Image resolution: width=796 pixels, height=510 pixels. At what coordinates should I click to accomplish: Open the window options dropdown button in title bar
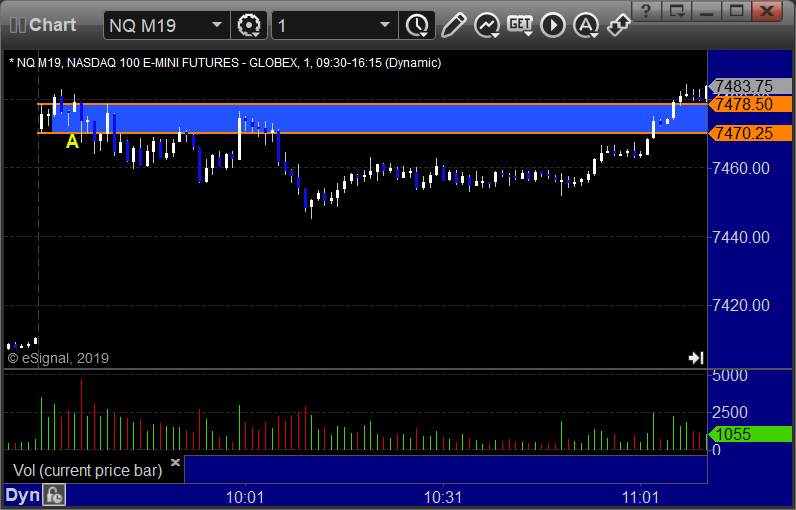(x=677, y=11)
